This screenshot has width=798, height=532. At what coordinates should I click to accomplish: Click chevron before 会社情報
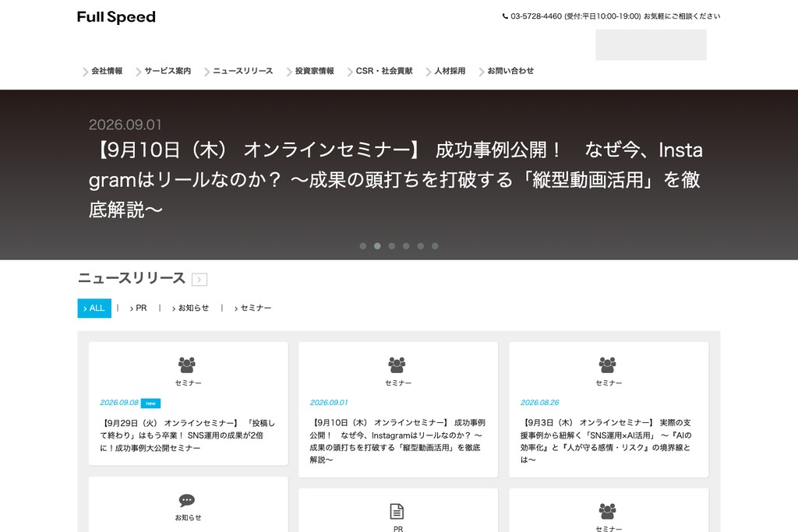[86, 72]
